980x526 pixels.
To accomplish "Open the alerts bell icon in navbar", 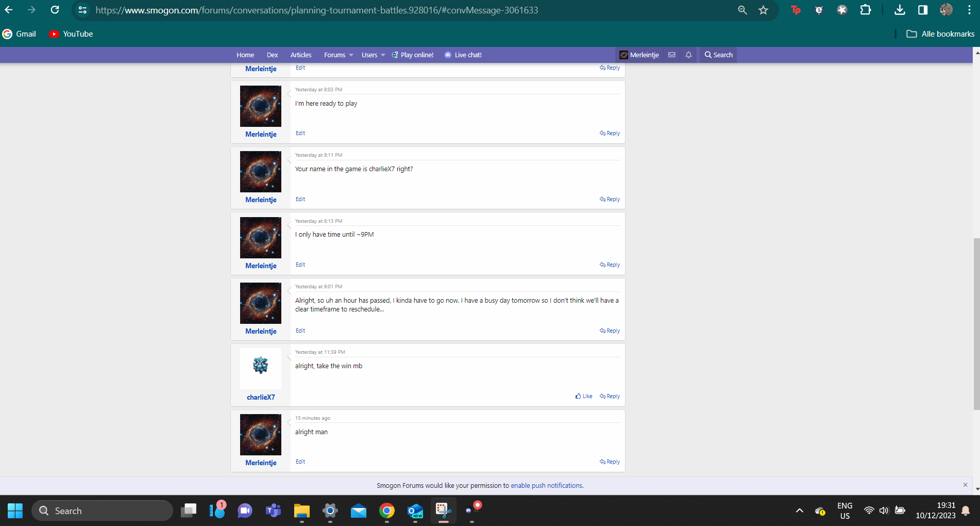I will [x=688, y=55].
